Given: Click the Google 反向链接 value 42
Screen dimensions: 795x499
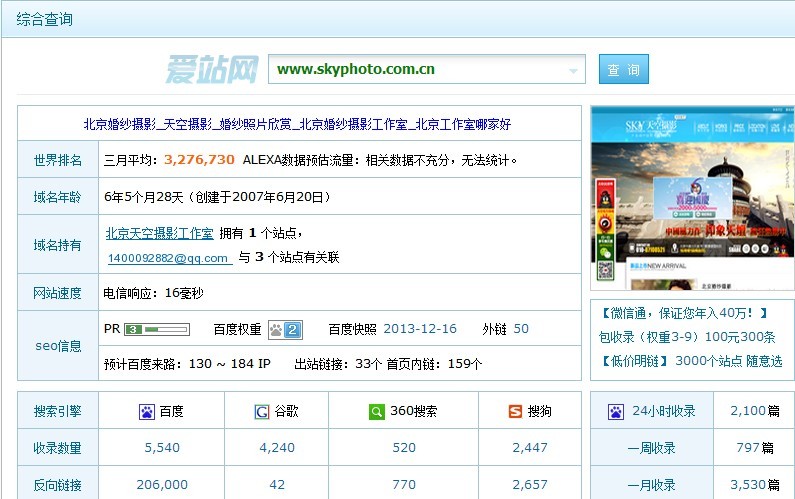Looking at the screenshot, I should tap(277, 485).
